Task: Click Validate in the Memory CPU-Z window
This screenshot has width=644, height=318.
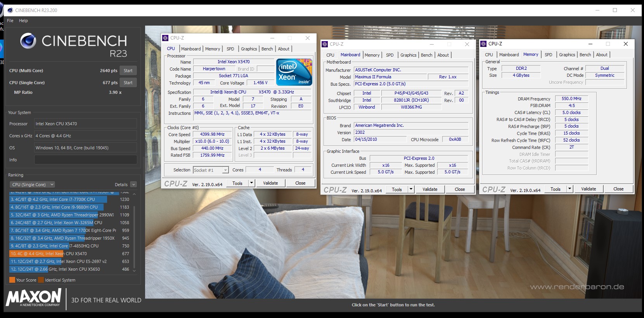Action: [589, 189]
